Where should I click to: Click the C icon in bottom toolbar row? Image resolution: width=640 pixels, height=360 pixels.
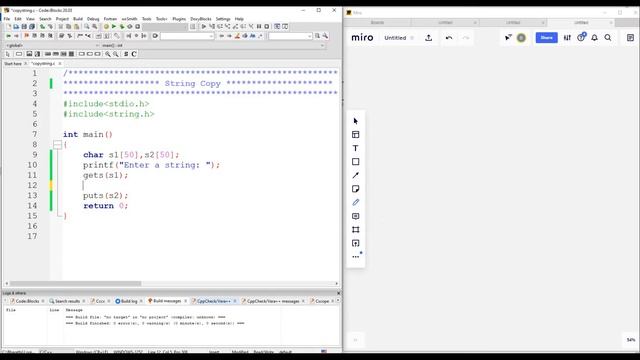coord(134,54)
